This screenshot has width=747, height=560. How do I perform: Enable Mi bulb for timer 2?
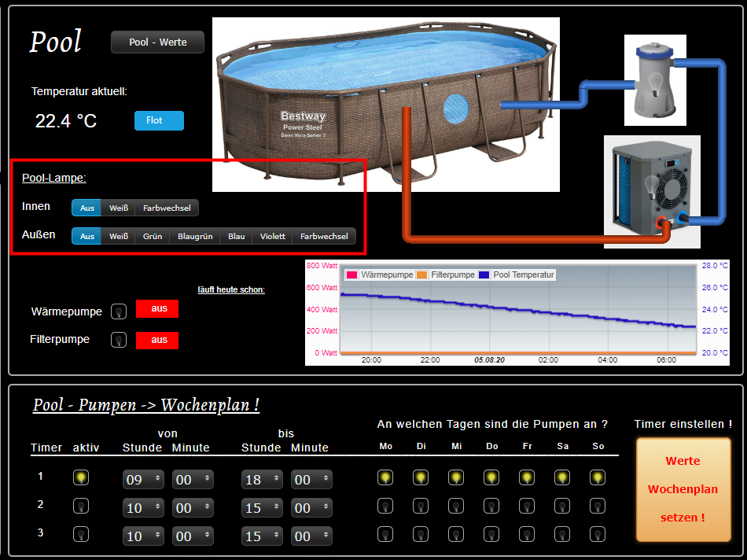pos(456,506)
